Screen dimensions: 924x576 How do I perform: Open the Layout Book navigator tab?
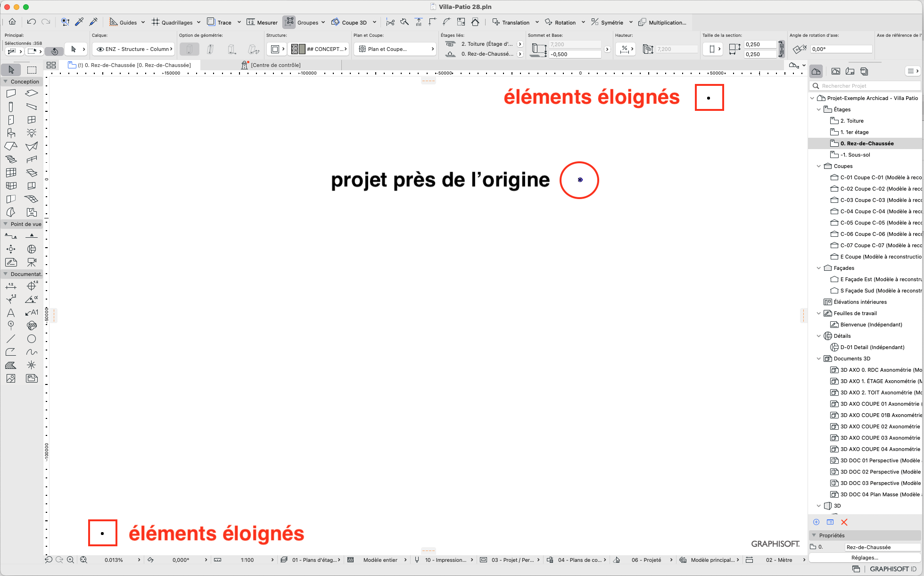[850, 71]
